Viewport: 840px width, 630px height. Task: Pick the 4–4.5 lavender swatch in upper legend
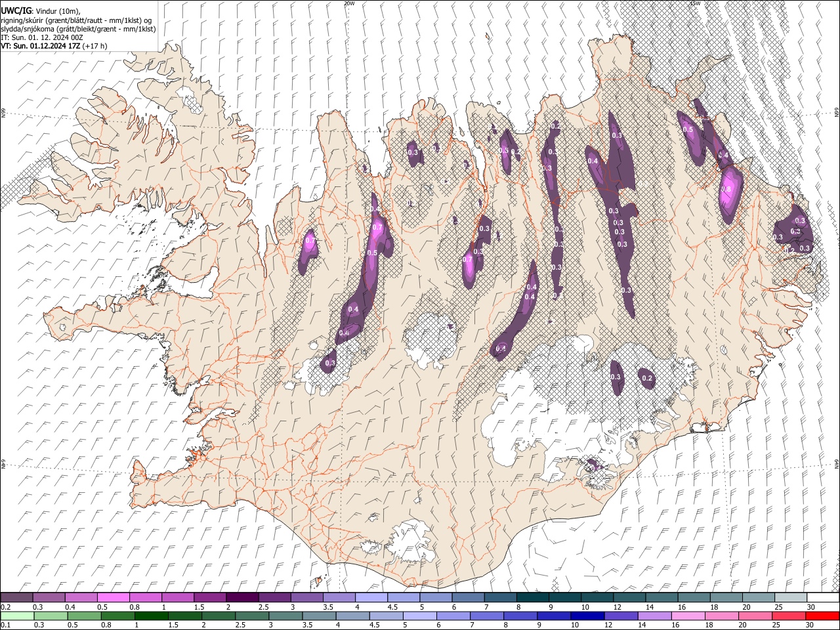coord(371,597)
